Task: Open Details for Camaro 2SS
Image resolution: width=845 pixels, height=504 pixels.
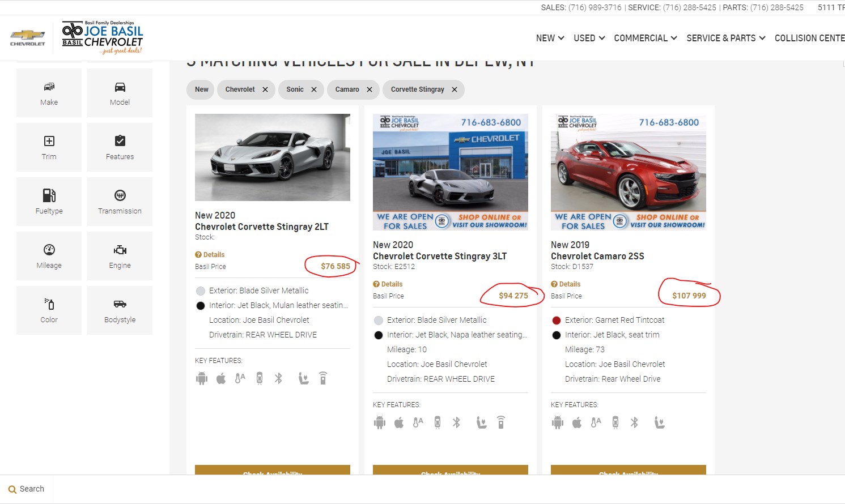Action: (x=566, y=284)
